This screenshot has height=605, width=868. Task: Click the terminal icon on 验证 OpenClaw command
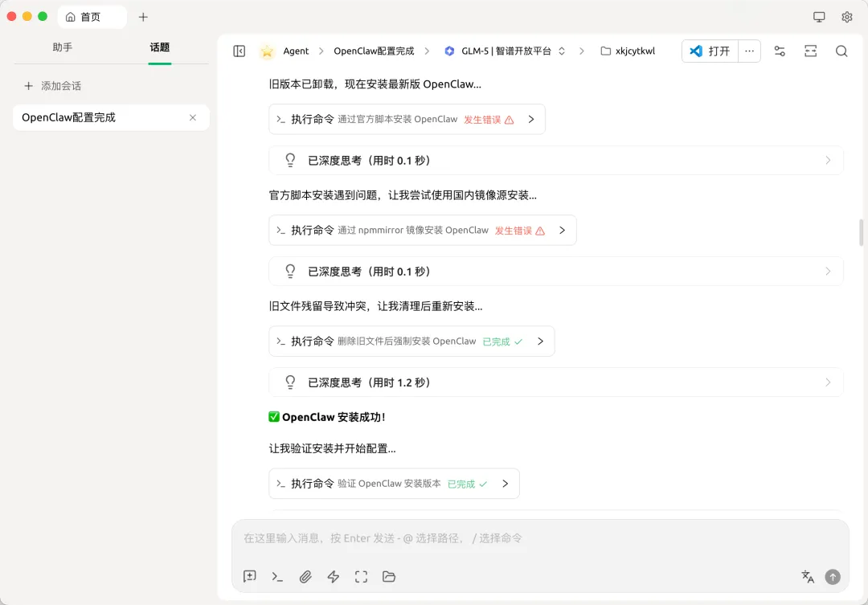(x=280, y=484)
